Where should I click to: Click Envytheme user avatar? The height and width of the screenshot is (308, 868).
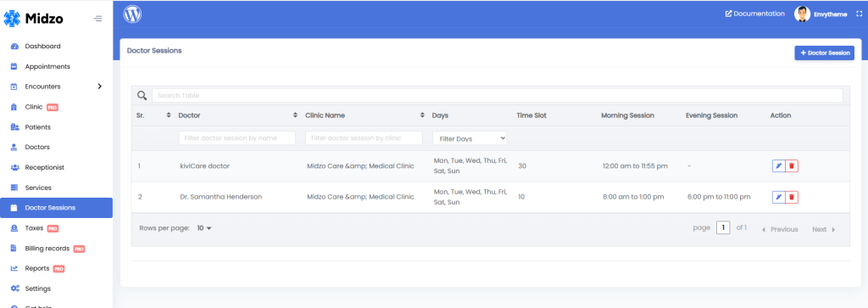802,14
